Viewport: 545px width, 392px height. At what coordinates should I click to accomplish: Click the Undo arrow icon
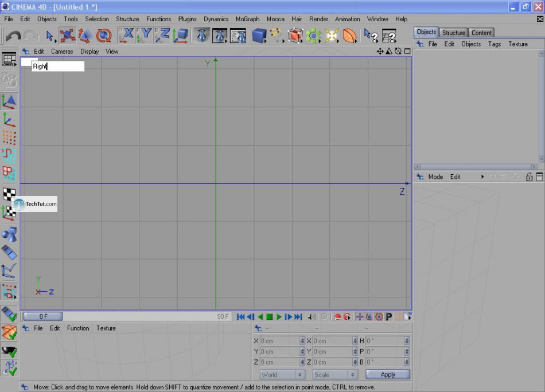[x=13, y=36]
